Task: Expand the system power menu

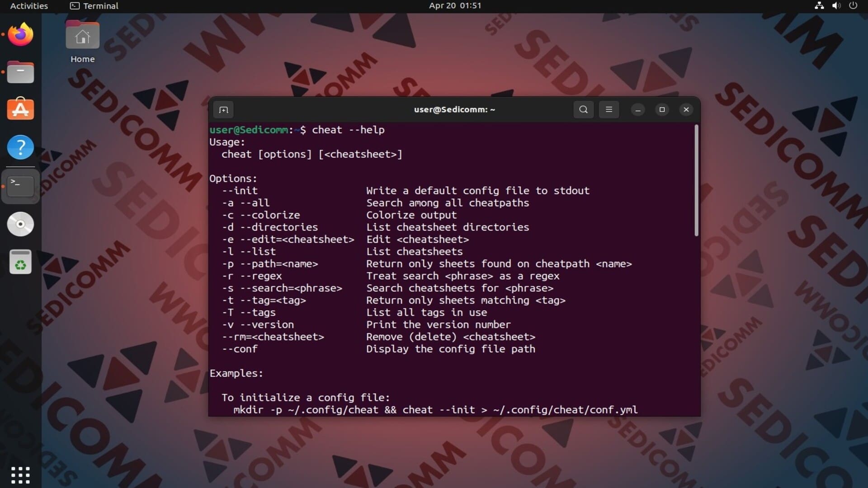Action: click(853, 6)
